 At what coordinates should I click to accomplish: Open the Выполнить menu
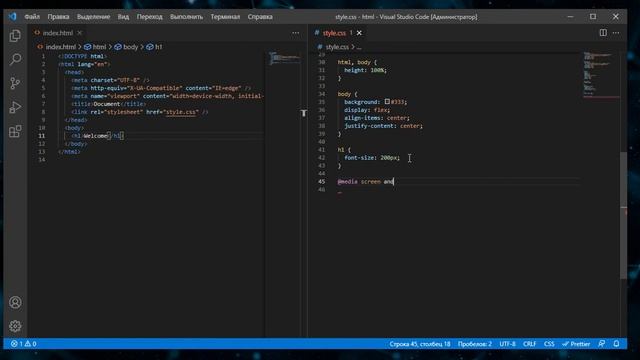[187, 17]
